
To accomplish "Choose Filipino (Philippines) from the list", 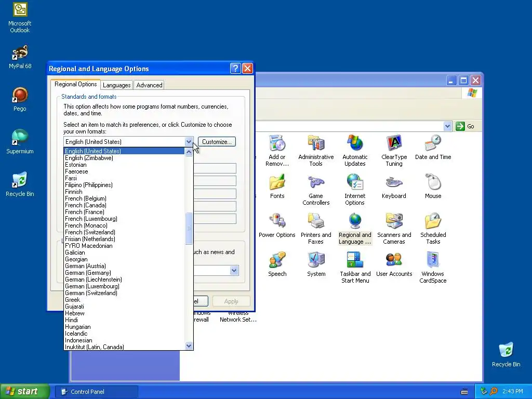I will (x=124, y=185).
